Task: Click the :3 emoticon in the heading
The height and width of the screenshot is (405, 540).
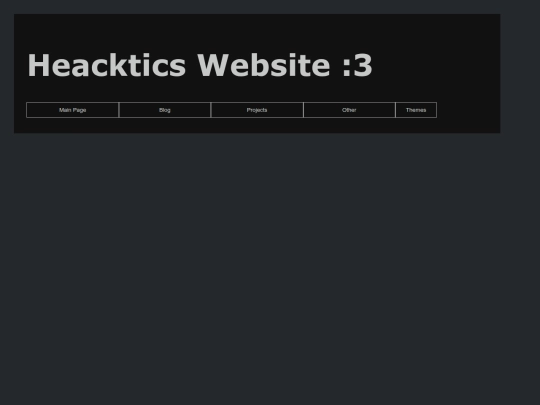Action: pyautogui.click(x=357, y=65)
